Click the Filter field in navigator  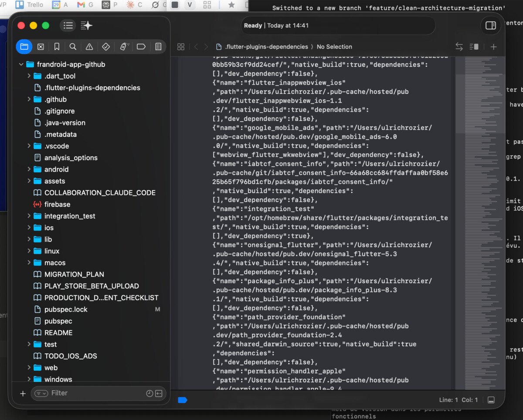coord(96,393)
